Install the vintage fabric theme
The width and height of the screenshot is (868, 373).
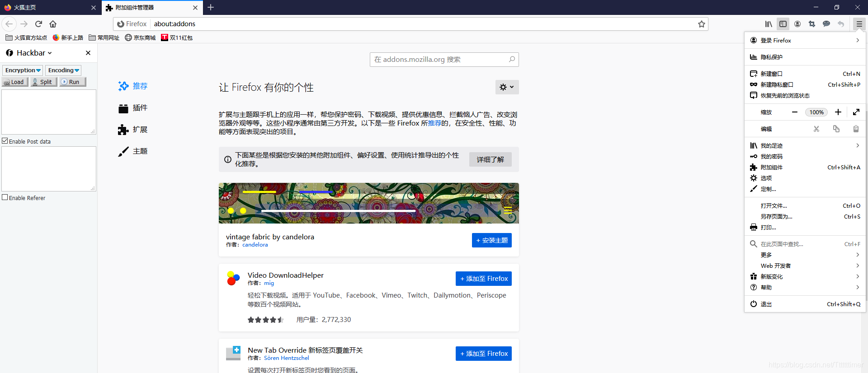pyautogui.click(x=492, y=240)
